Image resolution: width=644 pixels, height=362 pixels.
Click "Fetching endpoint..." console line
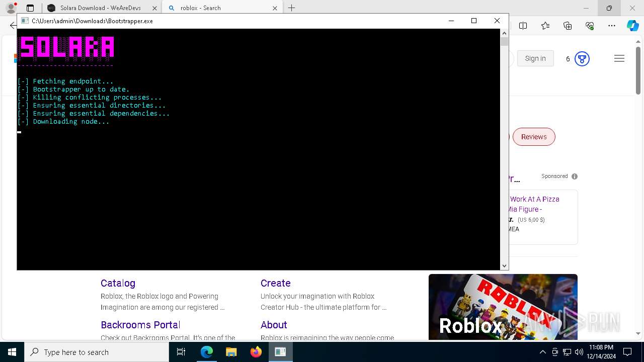[65, 81]
